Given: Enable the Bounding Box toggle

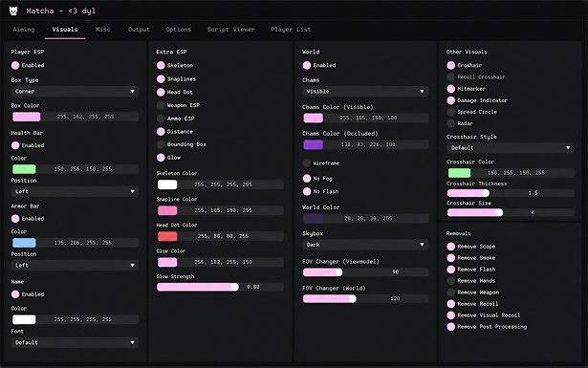Looking at the screenshot, I should (x=161, y=144).
